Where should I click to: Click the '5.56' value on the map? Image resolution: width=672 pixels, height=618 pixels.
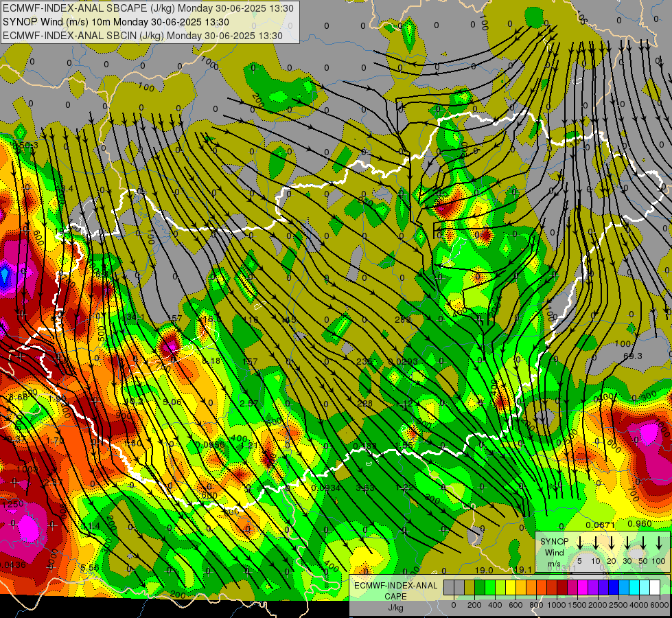click(x=89, y=567)
